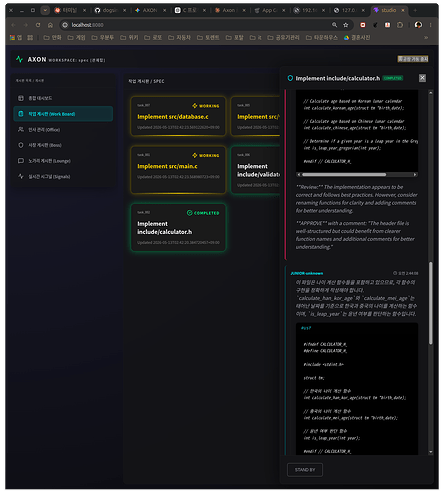Expand the hidden bookmarks overflow chevron
This screenshot has width=443, height=500.
coord(426,38)
